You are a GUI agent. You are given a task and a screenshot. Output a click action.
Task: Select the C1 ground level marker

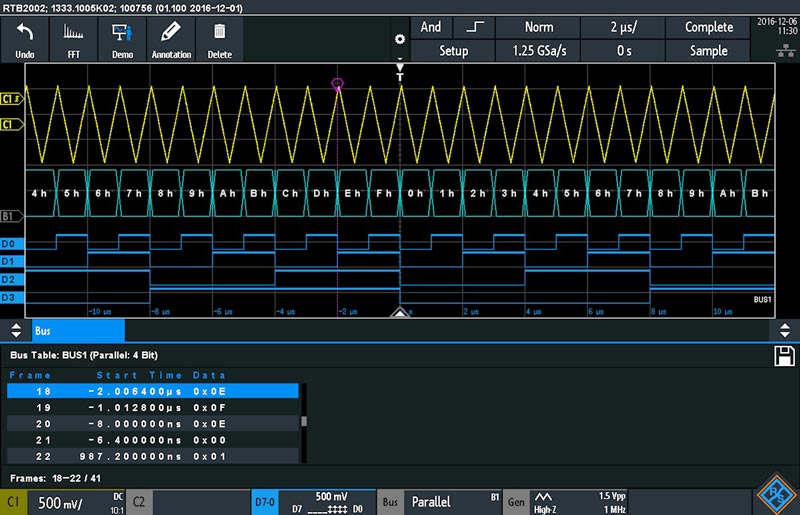pyautogui.click(x=12, y=125)
